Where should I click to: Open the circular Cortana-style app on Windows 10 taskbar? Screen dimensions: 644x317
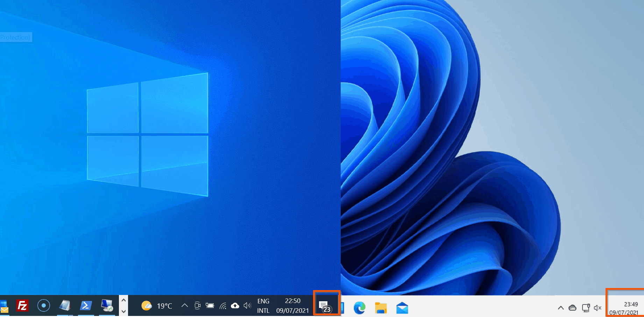pyautogui.click(x=44, y=306)
